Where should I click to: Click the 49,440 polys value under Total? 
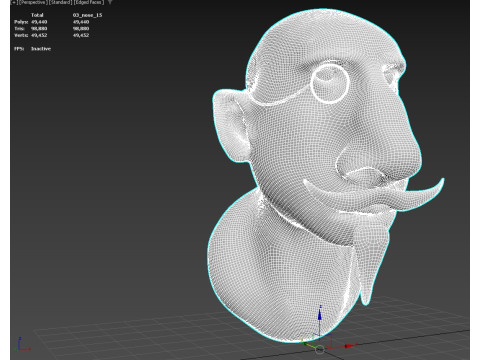[39, 22]
